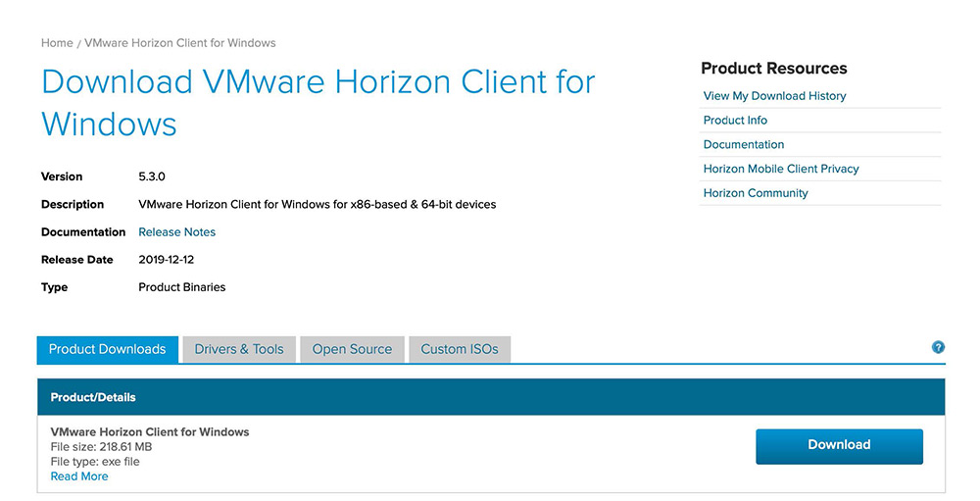Click the Type field label
This screenshot has height=501, width=980.
pyautogui.click(x=54, y=287)
